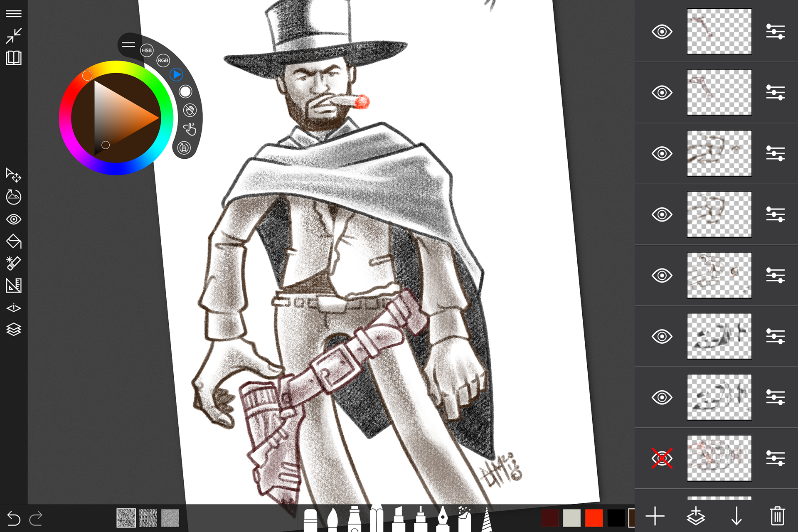Click the import layer icon with plus
798x532 pixels.
[696, 516]
